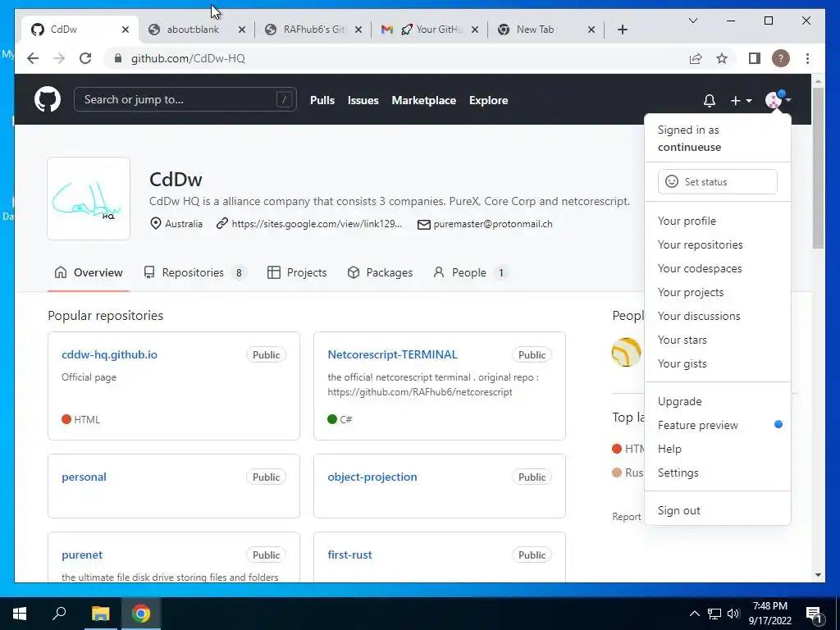Screen dimensions: 840x630
Task: Close the New Tab tab
Action: pos(591,30)
